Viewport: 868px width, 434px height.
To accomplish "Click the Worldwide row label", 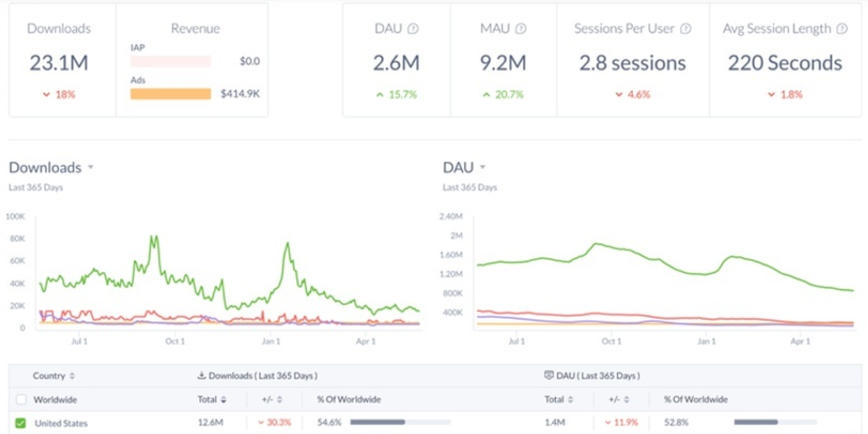I will pyautogui.click(x=55, y=399).
